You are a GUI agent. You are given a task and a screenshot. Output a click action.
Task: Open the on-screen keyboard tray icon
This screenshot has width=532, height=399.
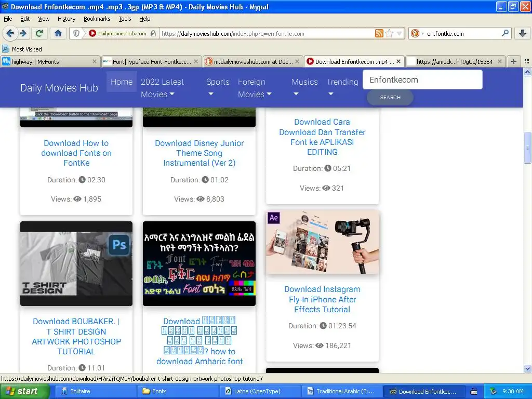tap(474, 392)
